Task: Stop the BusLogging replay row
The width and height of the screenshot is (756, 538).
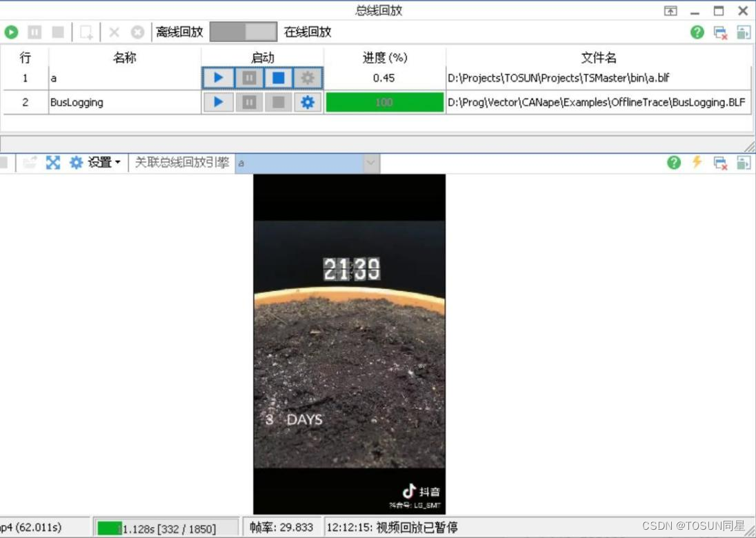Action: 278,101
